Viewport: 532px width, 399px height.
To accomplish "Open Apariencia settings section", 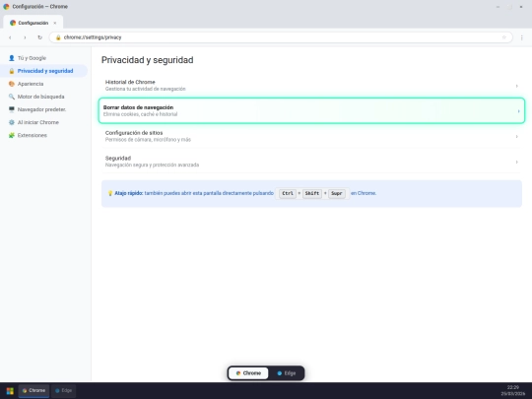I will point(44,84).
